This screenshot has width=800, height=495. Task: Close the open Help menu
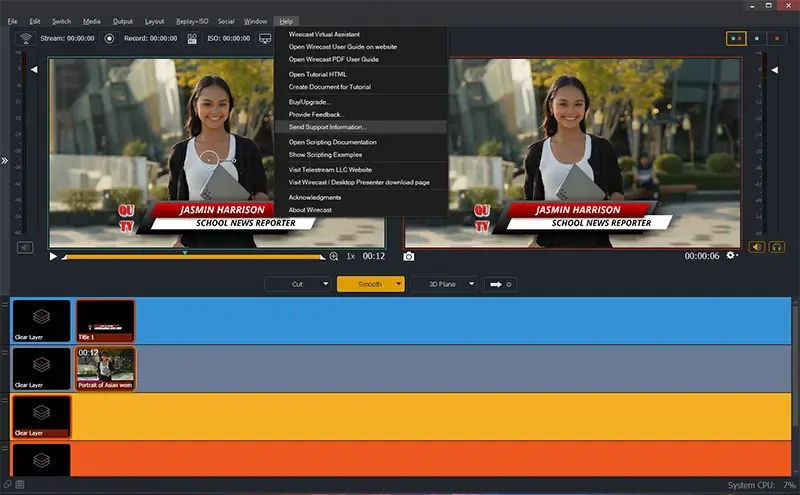(286, 21)
